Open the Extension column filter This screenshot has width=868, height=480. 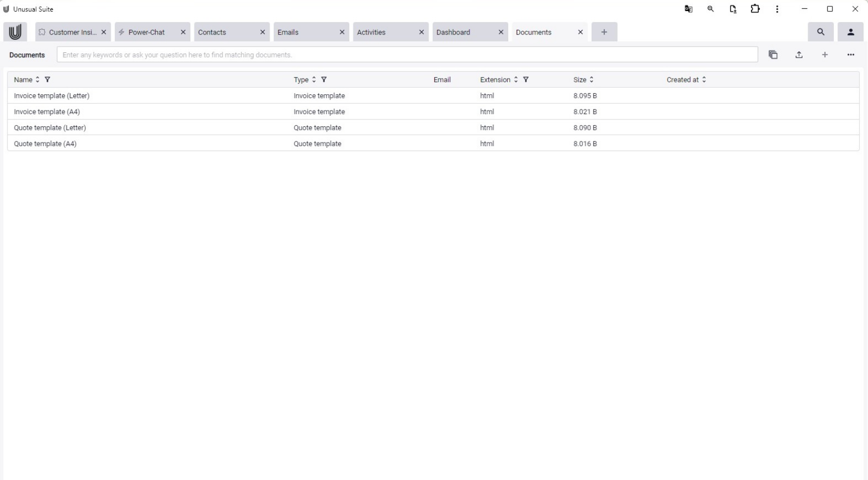coord(526,80)
